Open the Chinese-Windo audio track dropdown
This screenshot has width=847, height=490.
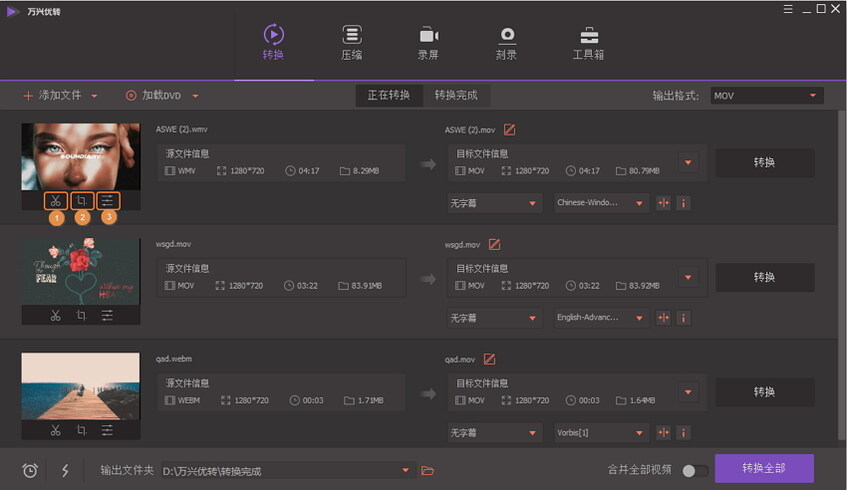click(x=601, y=203)
